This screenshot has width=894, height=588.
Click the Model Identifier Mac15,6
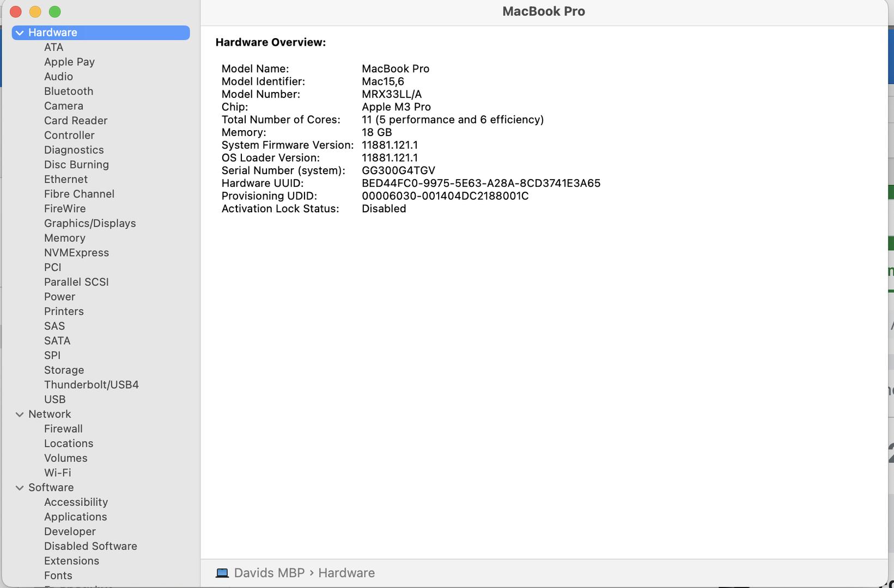click(383, 82)
